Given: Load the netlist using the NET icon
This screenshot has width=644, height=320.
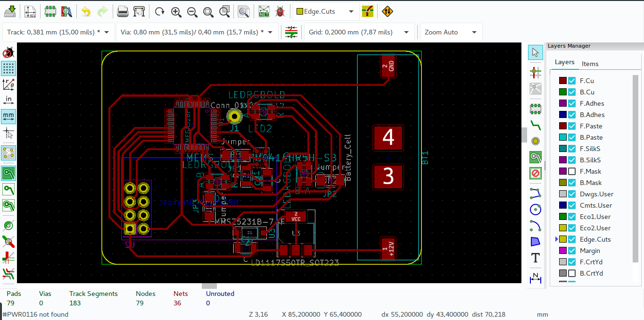Looking at the screenshot, I should (x=263, y=11).
